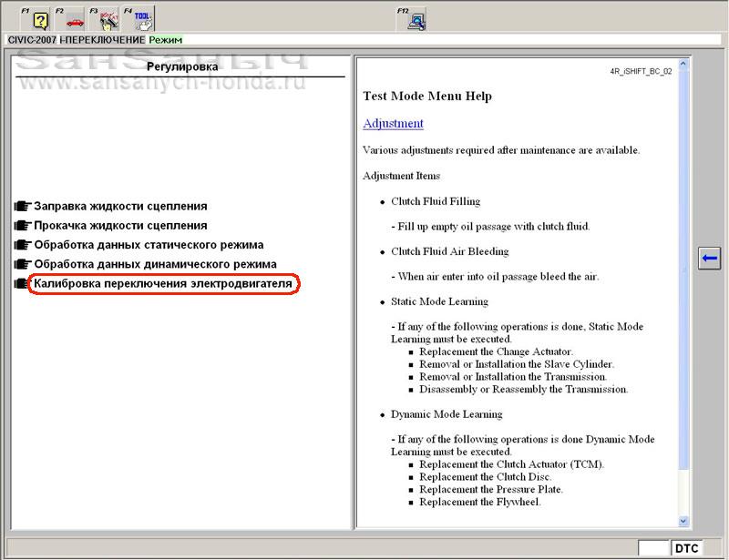729x560 pixels.
Task: Click the help pane scroll up arrow
Action: [x=683, y=64]
